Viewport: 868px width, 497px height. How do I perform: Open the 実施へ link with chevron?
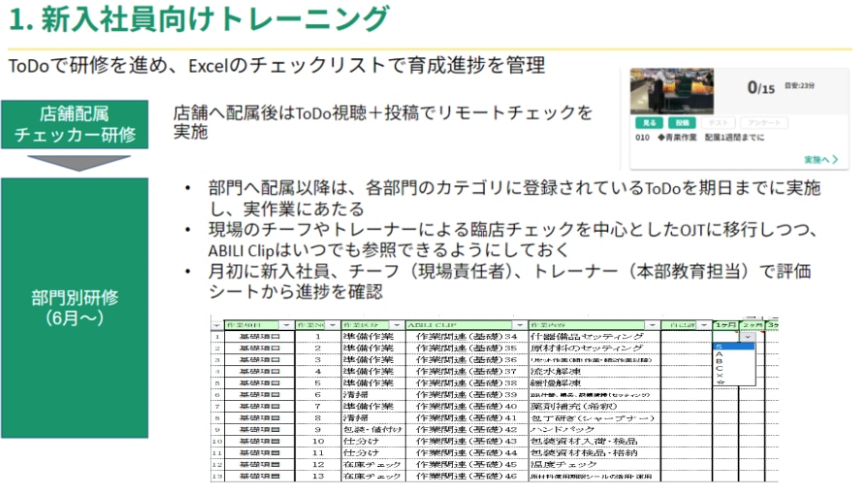tap(820, 159)
